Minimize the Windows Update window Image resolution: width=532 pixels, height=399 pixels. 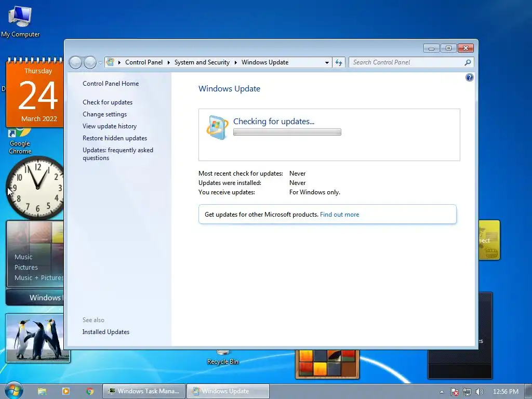tap(431, 48)
